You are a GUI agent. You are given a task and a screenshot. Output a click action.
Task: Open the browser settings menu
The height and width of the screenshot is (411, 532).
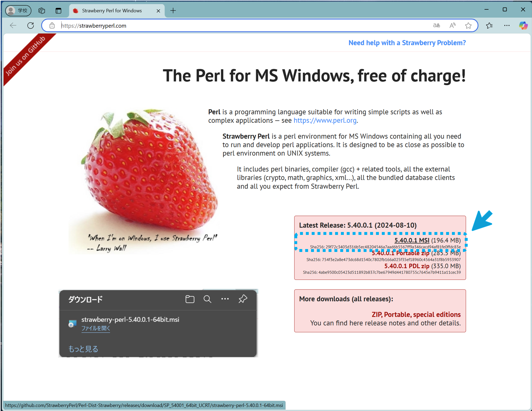click(507, 25)
